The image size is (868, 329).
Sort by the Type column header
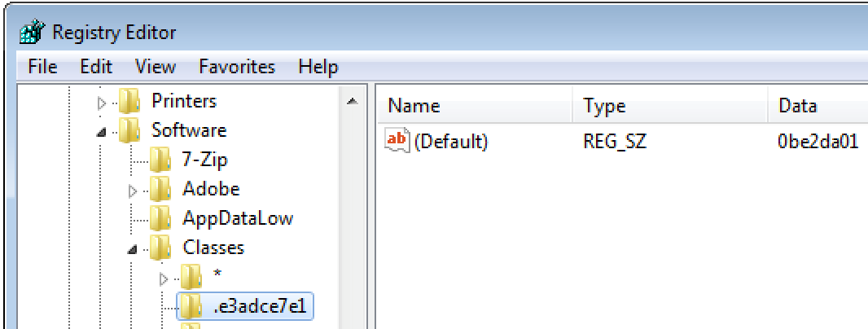coord(670,106)
